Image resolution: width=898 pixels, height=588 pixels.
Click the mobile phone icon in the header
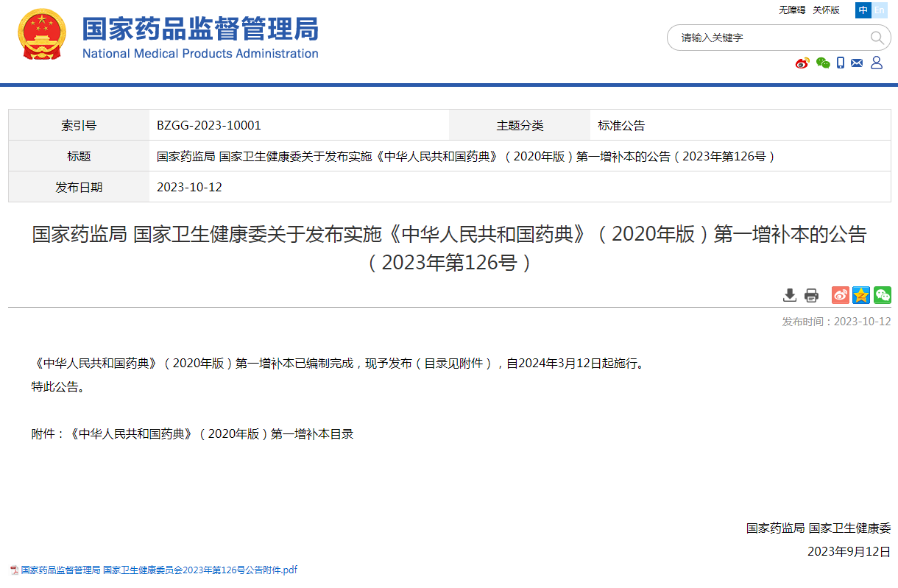841,63
